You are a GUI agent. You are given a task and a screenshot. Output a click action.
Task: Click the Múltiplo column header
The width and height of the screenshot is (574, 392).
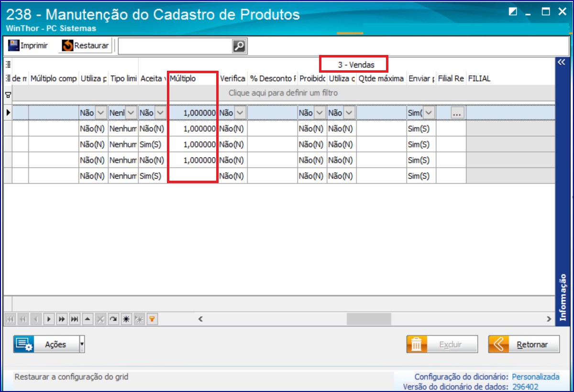(193, 78)
